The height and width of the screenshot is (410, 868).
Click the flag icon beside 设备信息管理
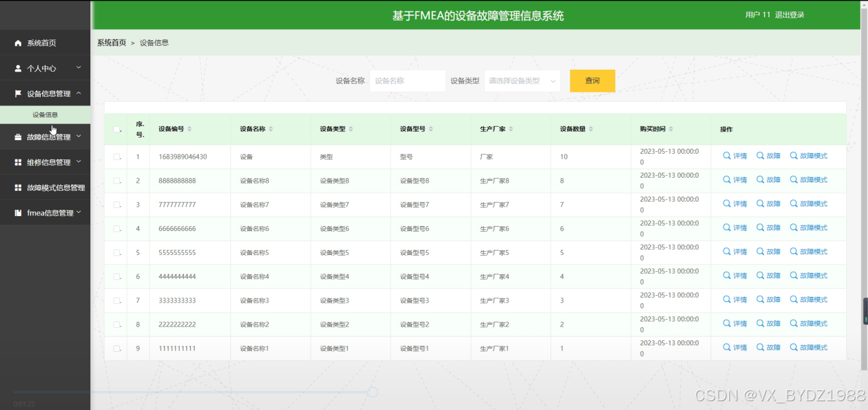[18, 94]
